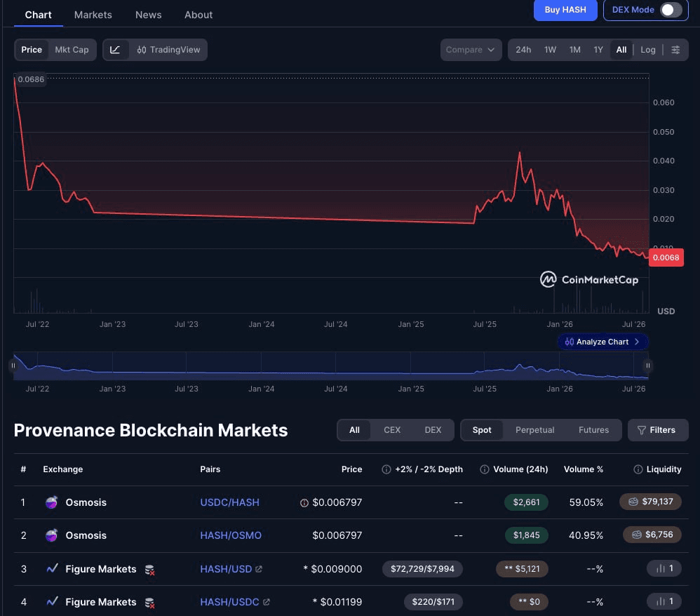Open HASH/USD pair link
Image resolution: width=700 pixels, height=616 pixels.
tap(226, 569)
